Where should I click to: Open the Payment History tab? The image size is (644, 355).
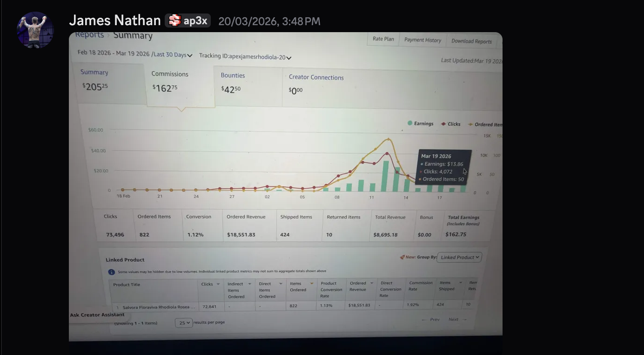423,40
